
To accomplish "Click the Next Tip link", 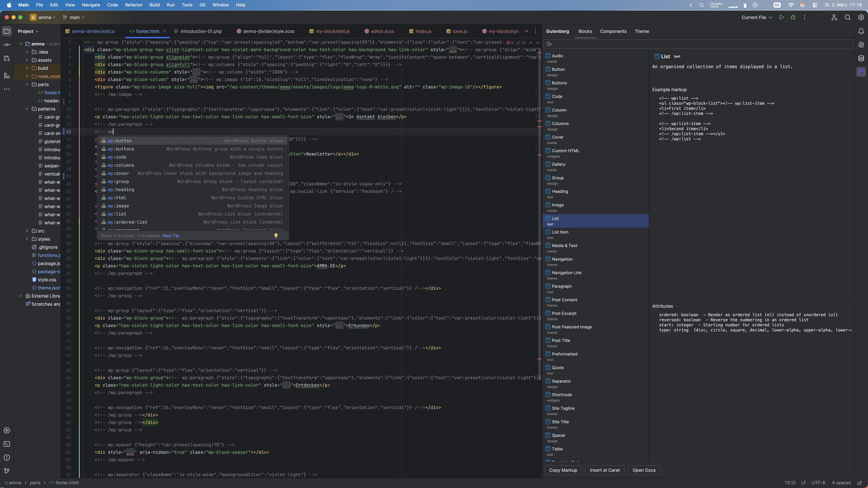I will pos(171,236).
